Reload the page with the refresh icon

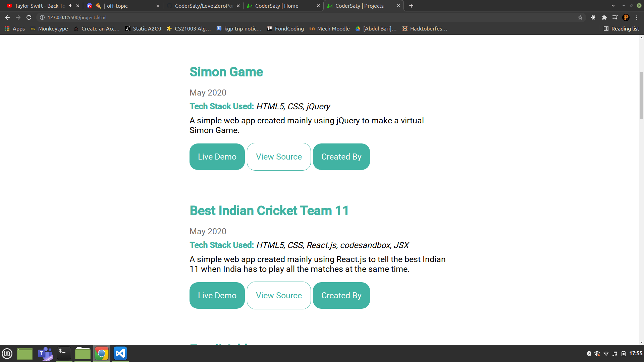click(x=29, y=17)
